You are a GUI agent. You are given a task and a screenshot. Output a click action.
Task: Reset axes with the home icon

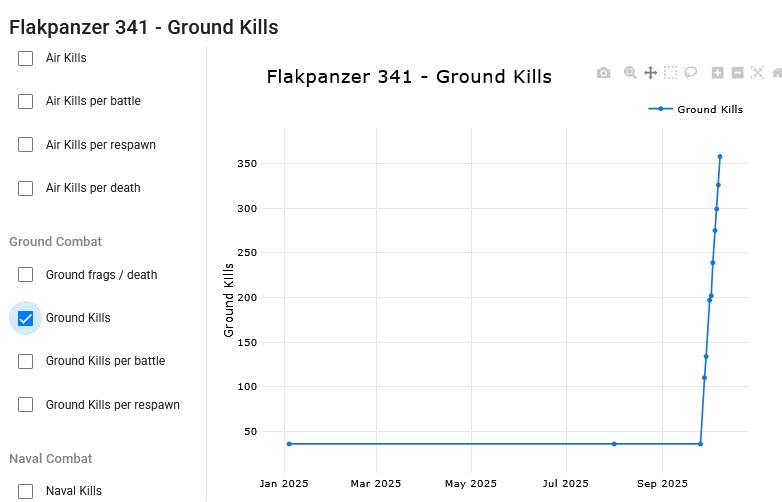[776, 73]
